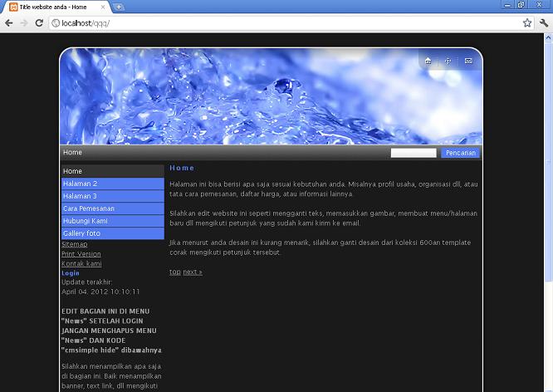Click the paragraph starting 'Halaman ini bisa berisi'

click(x=324, y=189)
